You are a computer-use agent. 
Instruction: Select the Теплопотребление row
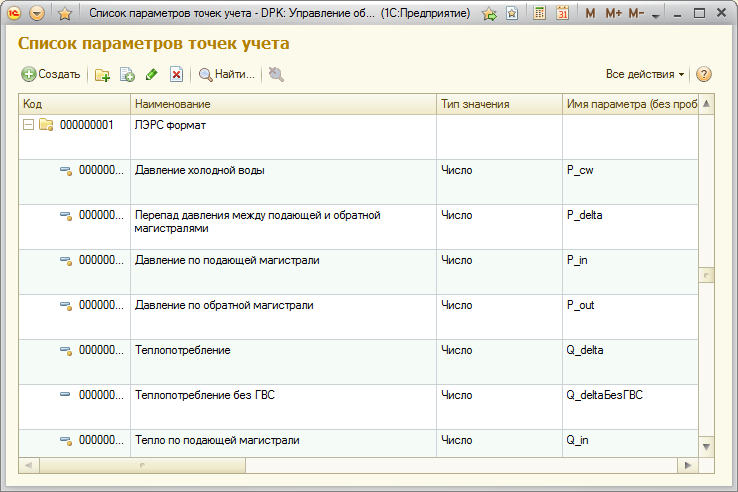pos(358,362)
